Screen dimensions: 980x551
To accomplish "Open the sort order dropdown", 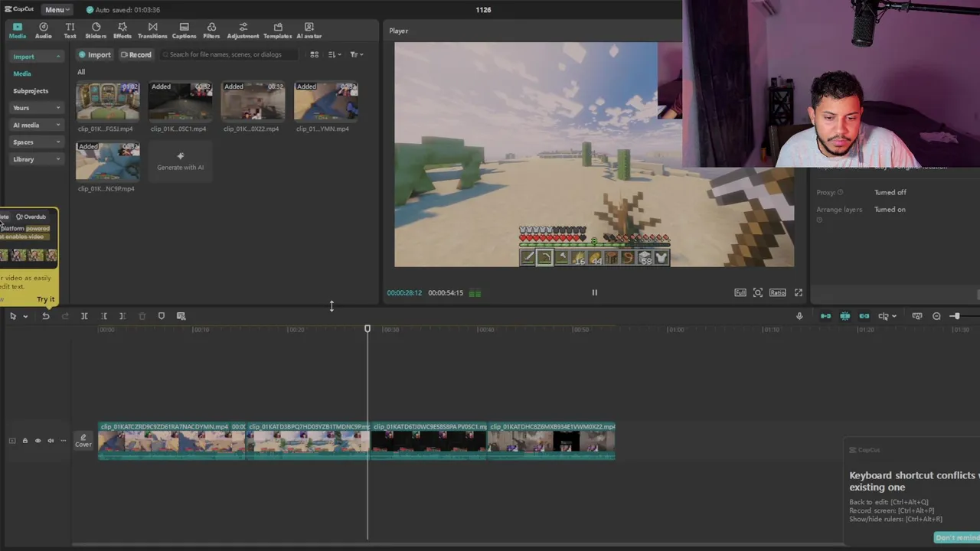I will 335,54.
